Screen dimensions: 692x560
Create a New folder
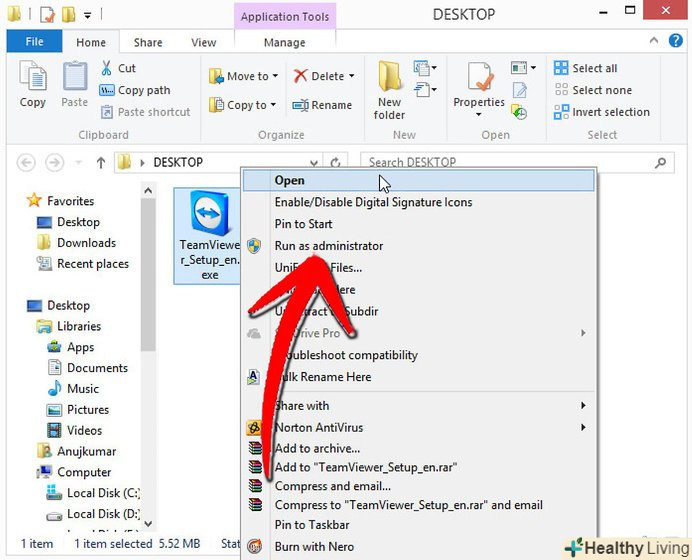tap(389, 90)
